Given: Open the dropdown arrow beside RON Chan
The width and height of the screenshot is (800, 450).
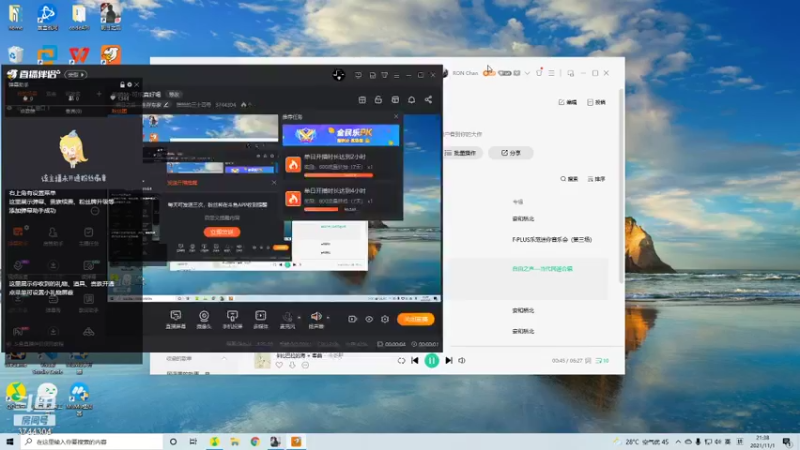Looking at the screenshot, I should (527, 73).
